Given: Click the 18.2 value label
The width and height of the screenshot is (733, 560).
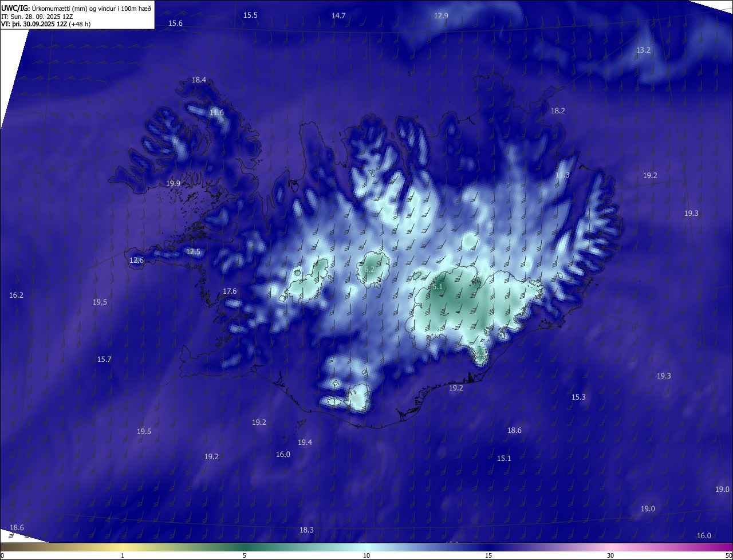Looking at the screenshot, I should (x=558, y=111).
